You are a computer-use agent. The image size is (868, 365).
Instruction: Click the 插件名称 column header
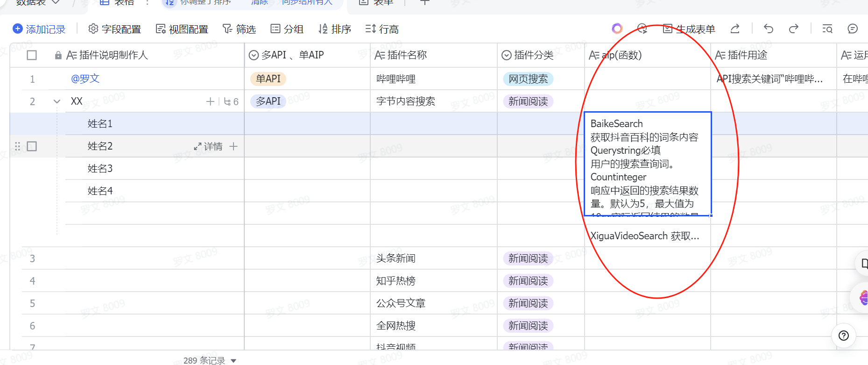click(x=434, y=55)
